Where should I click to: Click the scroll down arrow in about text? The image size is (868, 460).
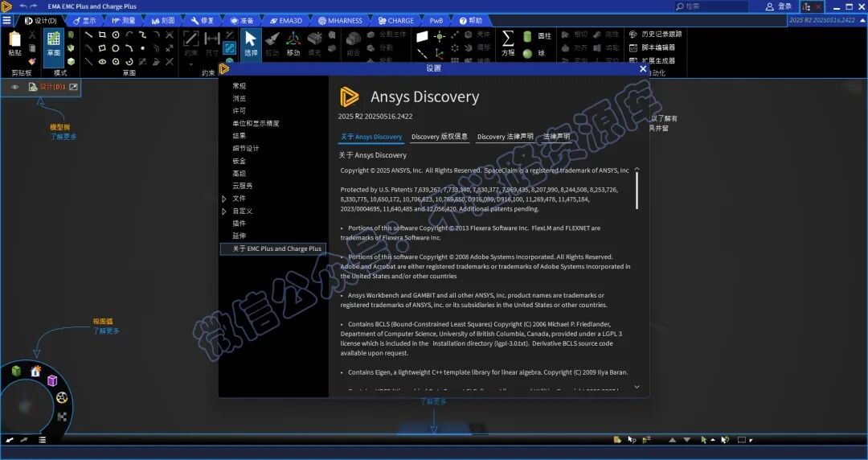(x=637, y=387)
